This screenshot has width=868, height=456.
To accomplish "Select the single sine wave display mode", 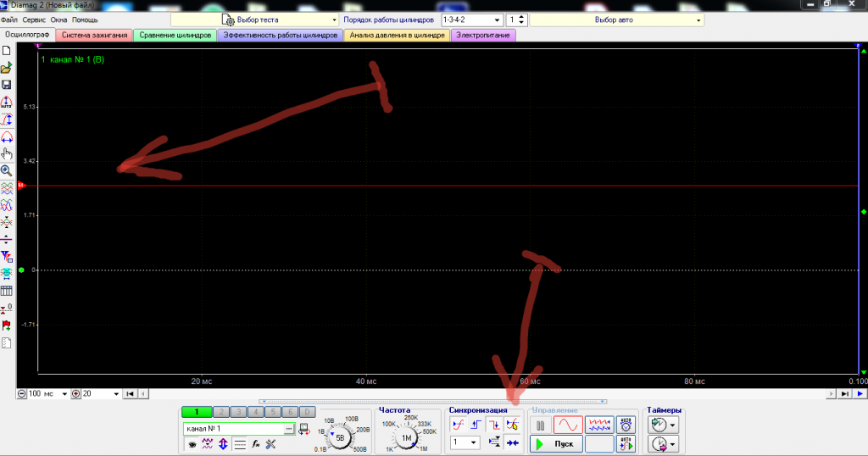I will (568, 425).
